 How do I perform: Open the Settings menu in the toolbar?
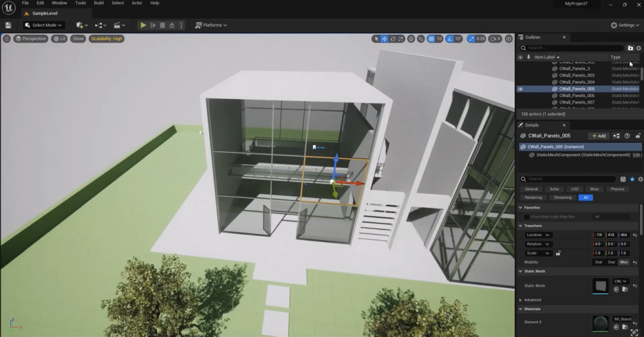coord(625,25)
